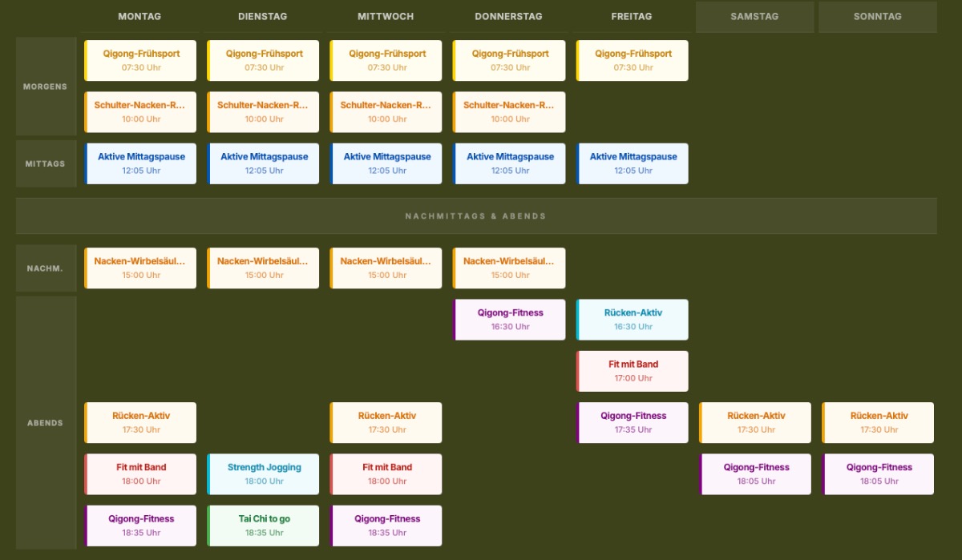
Task: Select the Samstag column header
Action: [x=754, y=17]
